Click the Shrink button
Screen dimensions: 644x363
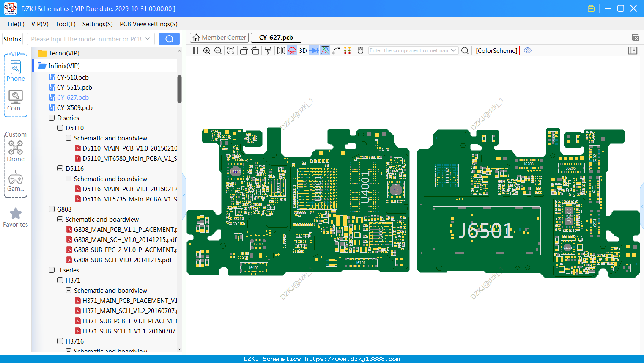13,39
